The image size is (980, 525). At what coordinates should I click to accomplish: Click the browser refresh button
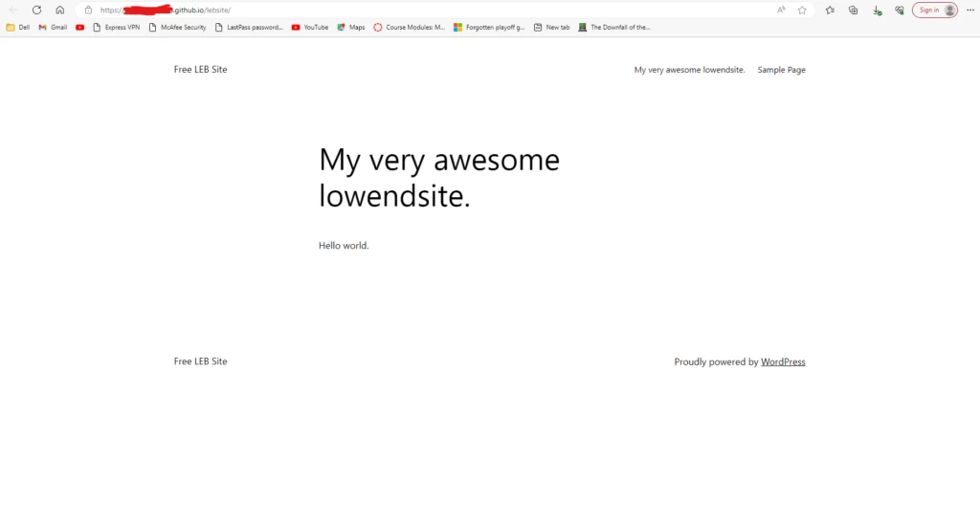(x=36, y=10)
